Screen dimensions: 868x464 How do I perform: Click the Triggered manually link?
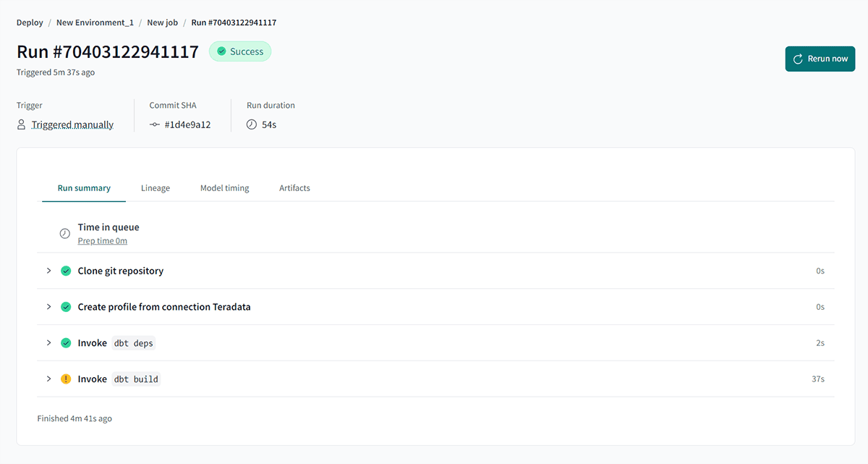(x=72, y=125)
